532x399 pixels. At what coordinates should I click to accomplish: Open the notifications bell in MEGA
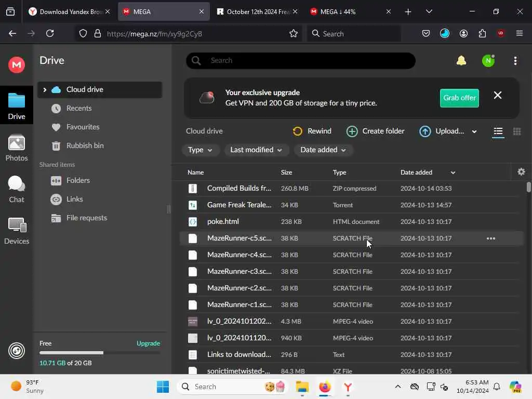pos(461,61)
